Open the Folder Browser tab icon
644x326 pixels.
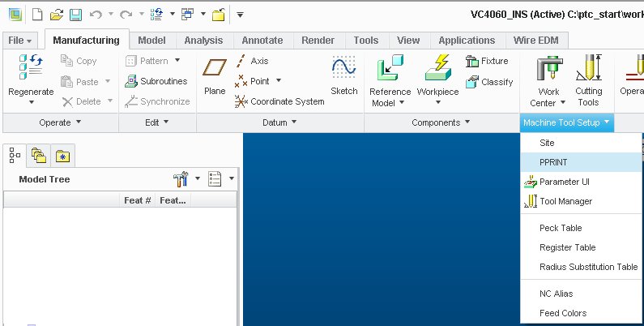tap(39, 156)
